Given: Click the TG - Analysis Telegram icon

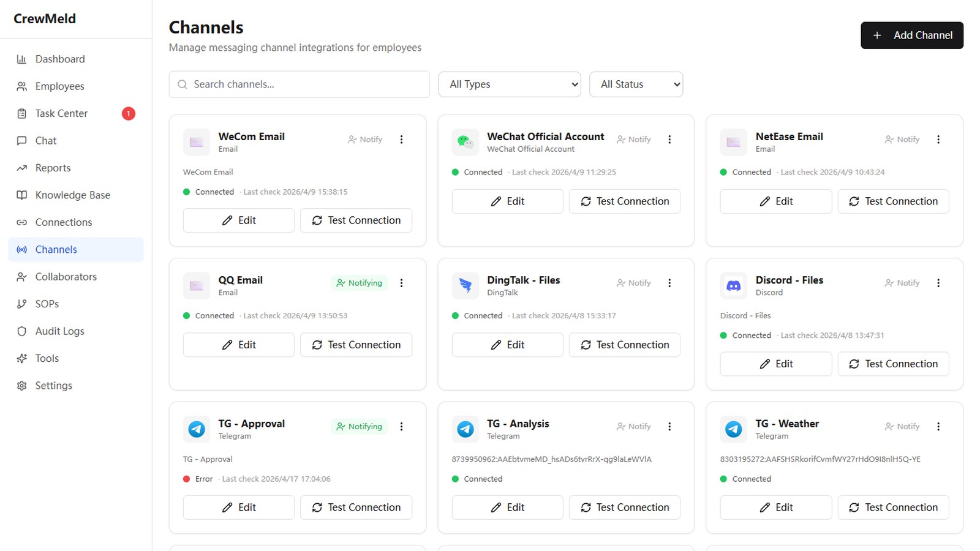Looking at the screenshot, I should (x=465, y=429).
